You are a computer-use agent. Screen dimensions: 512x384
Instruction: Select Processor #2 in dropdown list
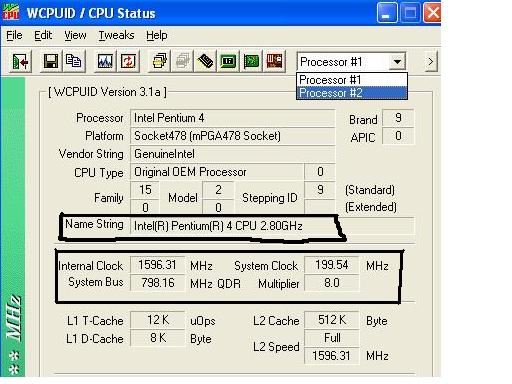(x=352, y=93)
